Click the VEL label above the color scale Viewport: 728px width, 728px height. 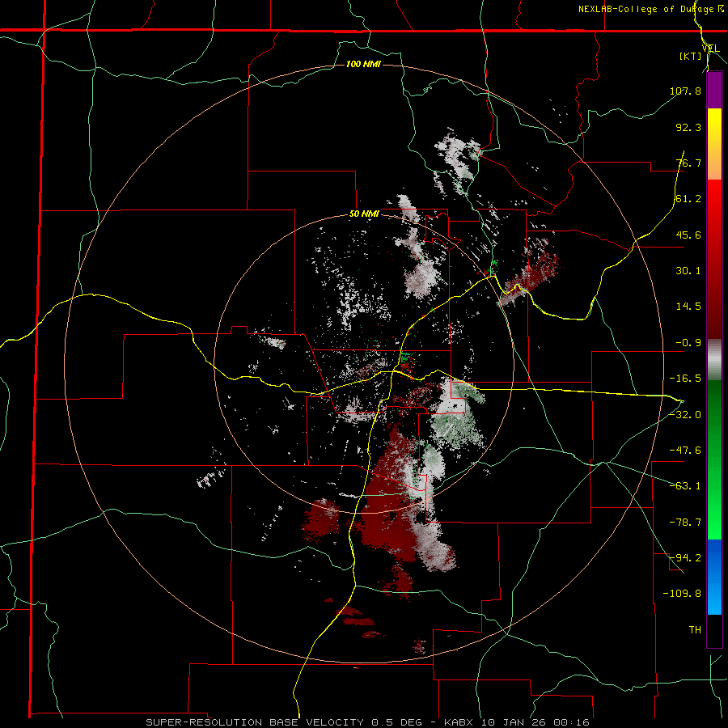coord(710,49)
